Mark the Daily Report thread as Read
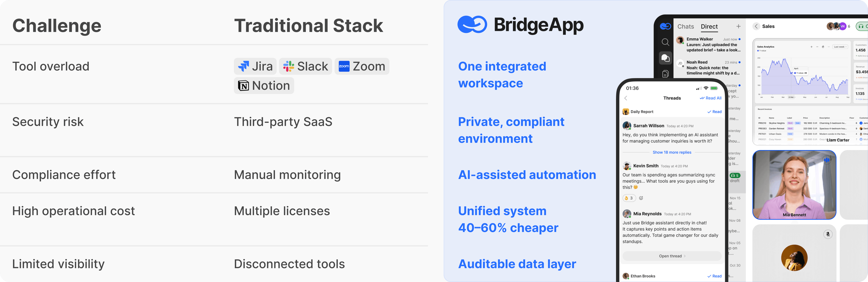The image size is (868, 282). tap(714, 112)
